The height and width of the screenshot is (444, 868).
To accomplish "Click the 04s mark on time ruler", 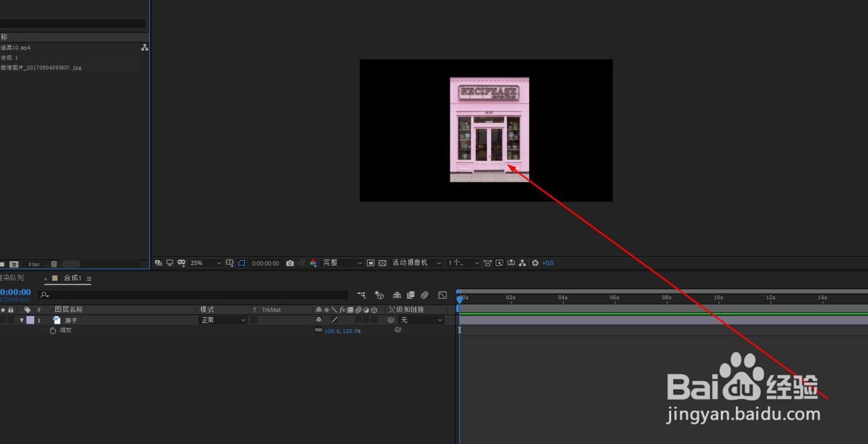I will click(563, 298).
